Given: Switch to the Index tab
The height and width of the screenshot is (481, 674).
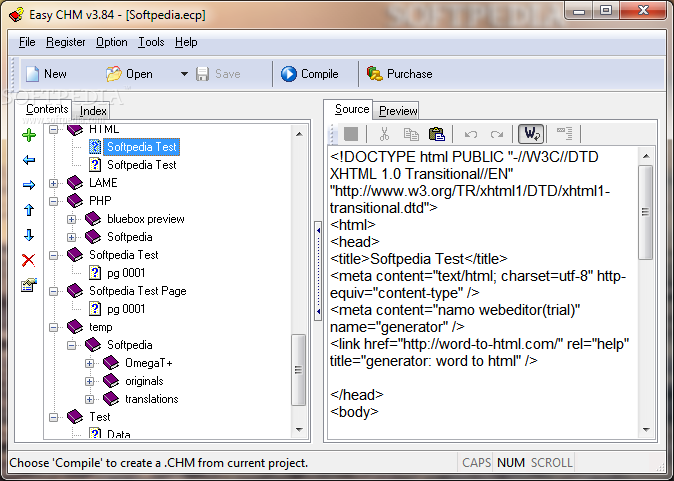Looking at the screenshot, I should click(93, 111).
